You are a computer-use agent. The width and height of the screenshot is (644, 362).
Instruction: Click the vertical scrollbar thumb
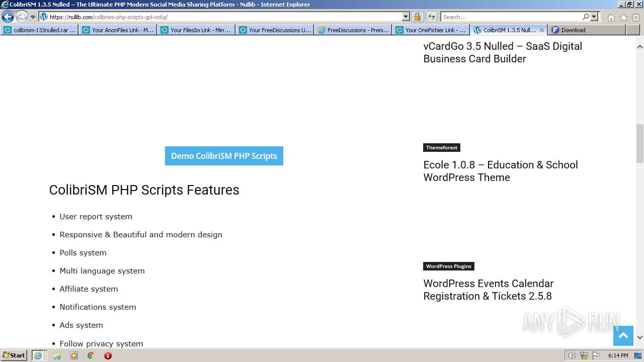click(639, 143)
